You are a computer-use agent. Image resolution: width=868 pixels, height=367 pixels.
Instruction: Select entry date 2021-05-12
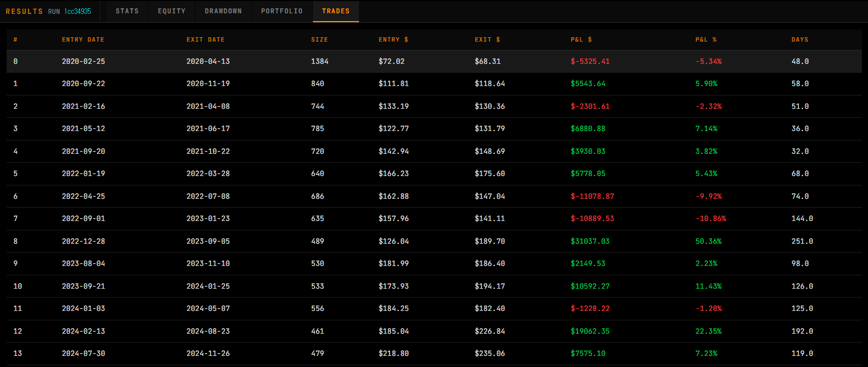coord(83,129)
